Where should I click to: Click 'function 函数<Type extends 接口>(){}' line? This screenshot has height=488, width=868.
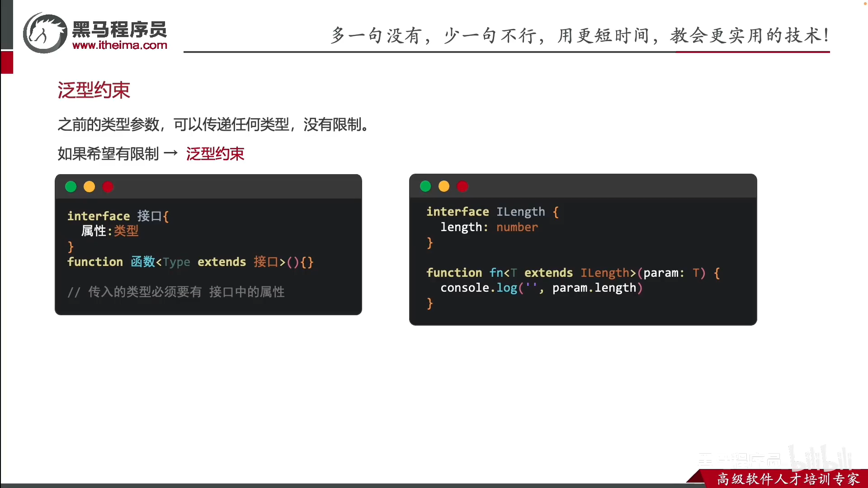tap(190, 262)
